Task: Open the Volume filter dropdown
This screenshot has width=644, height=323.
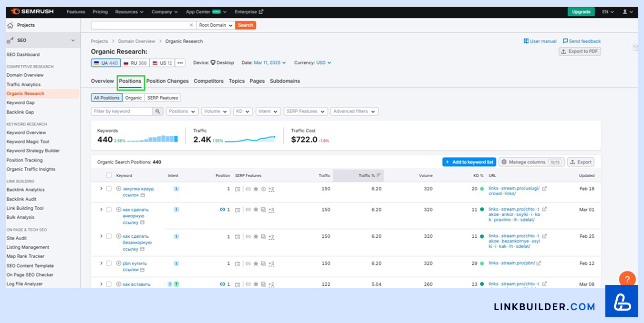Action: tap(216, 111)
